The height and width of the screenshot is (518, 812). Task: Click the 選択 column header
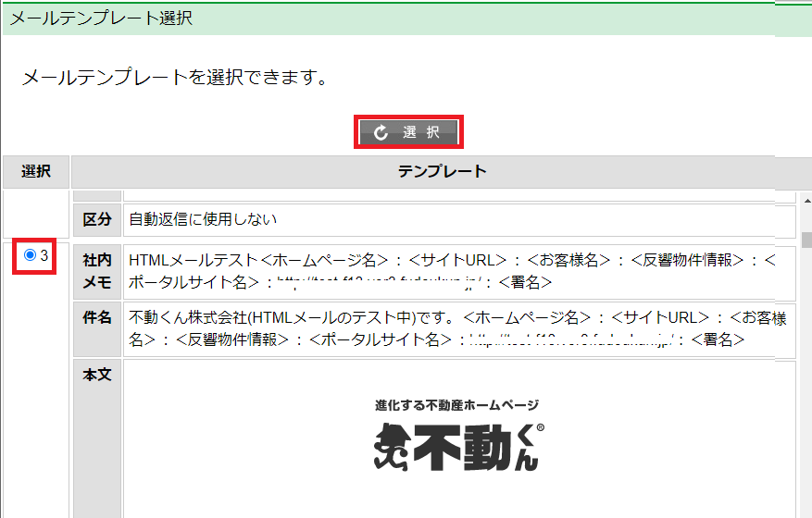(x=36, y=172)
